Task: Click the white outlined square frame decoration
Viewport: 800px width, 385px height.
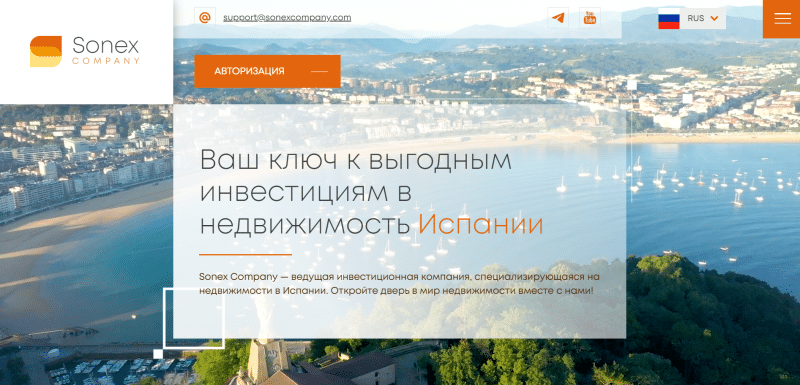Action: click(x=194, y=318)
